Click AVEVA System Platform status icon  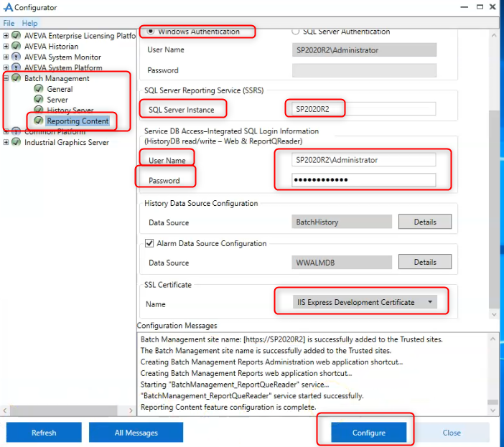coord(16,67)
